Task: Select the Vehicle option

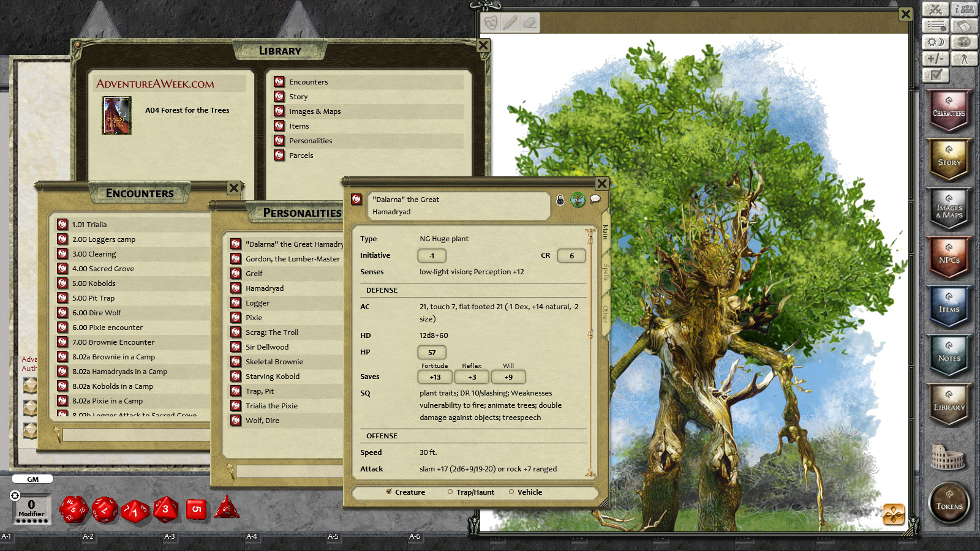Action: click(x=511, y=492)
